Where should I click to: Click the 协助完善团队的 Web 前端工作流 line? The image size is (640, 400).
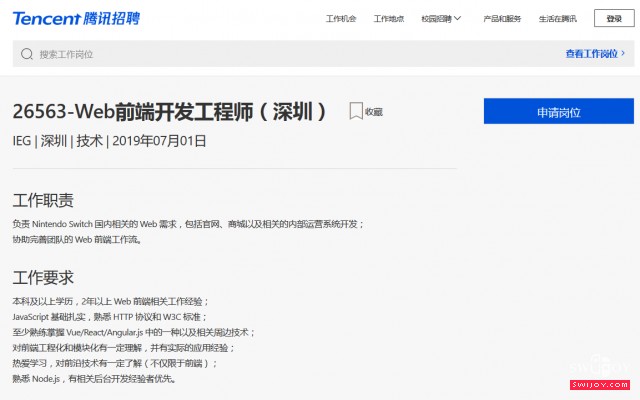77,240
